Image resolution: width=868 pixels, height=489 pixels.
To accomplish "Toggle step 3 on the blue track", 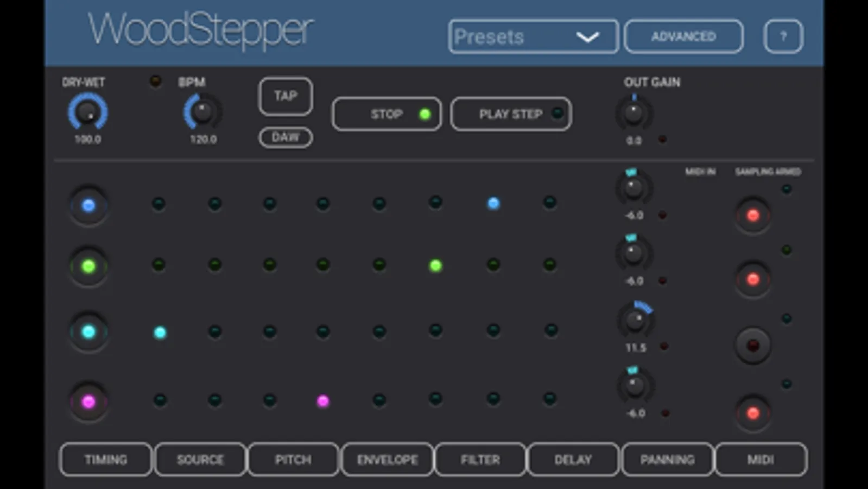I will coord(270,204).
